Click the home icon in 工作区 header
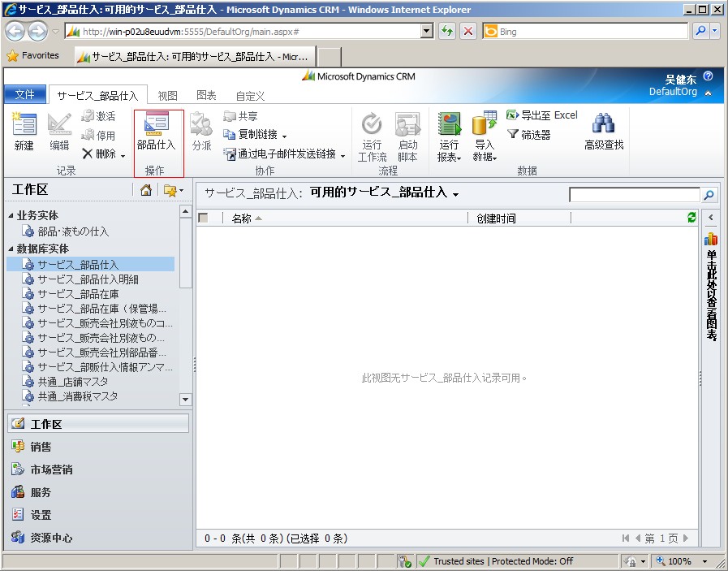Screen dimensions: 728x571 coord(146,190)
